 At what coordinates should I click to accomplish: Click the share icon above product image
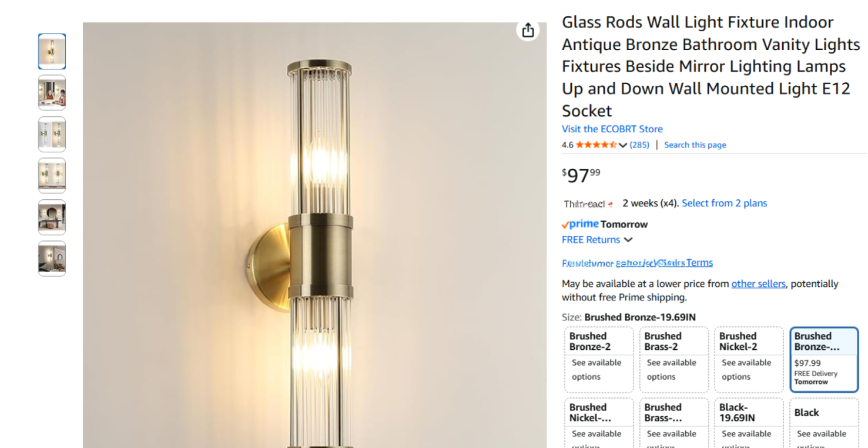(528, 30)
